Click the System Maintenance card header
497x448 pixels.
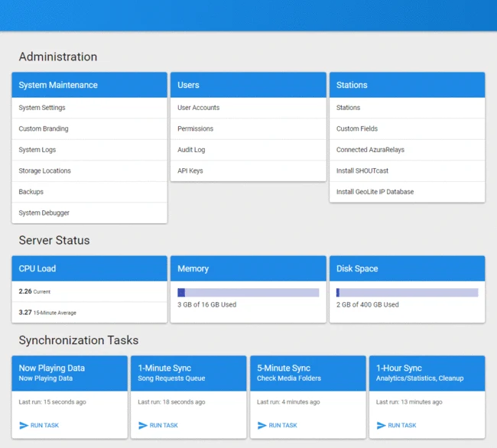pos(89,85)
